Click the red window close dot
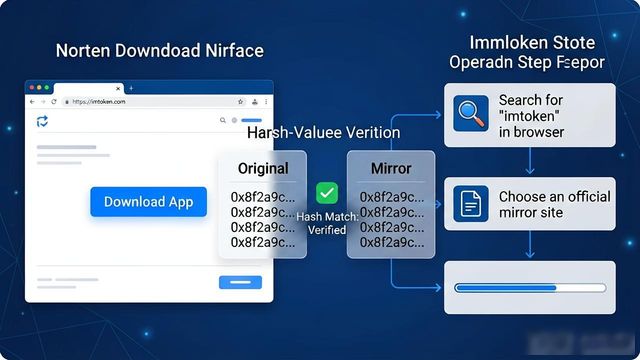 pyautogui.click(x=32, y=88)
